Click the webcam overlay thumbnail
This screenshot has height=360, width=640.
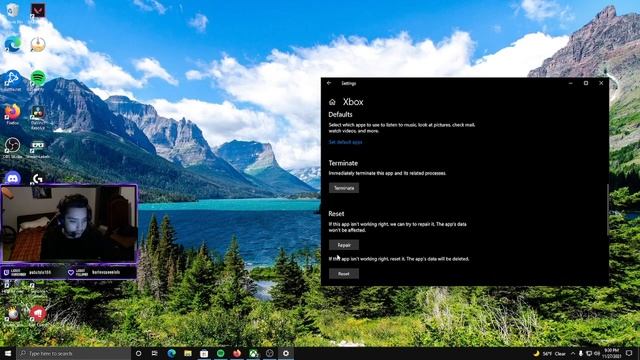[x=69, y=223]
